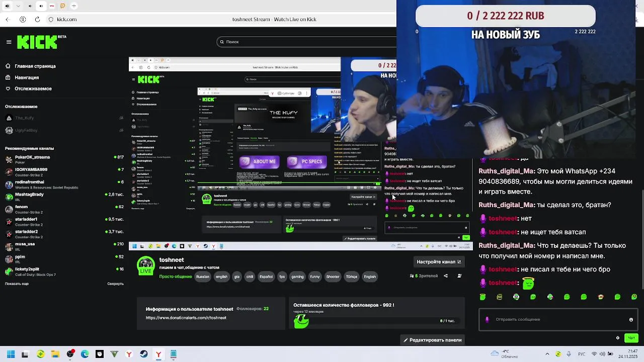Open Отслеживаемое in the sidebar
This screenshot has height=362, width=644.
click(33, 88)
